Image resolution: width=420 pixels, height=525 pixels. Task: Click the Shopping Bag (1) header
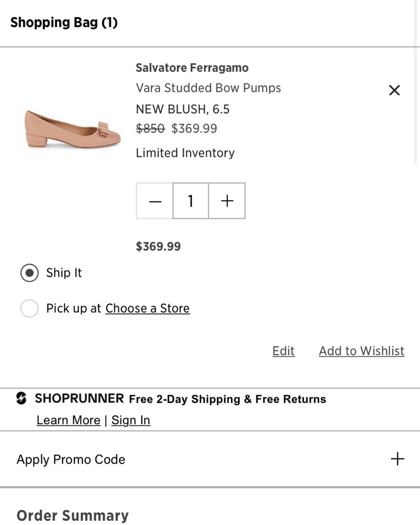[64, 22]
